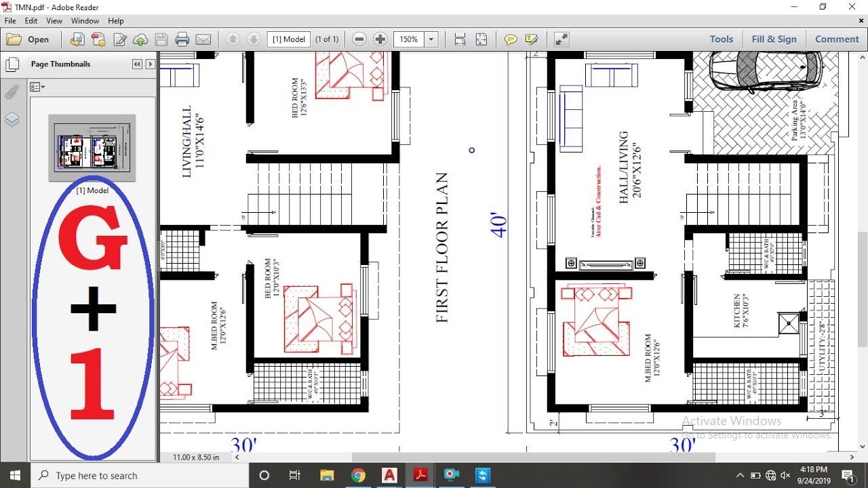Open the Attachments paperclip panel
This screenshot has height=488, width=868.
click(12, 92)
